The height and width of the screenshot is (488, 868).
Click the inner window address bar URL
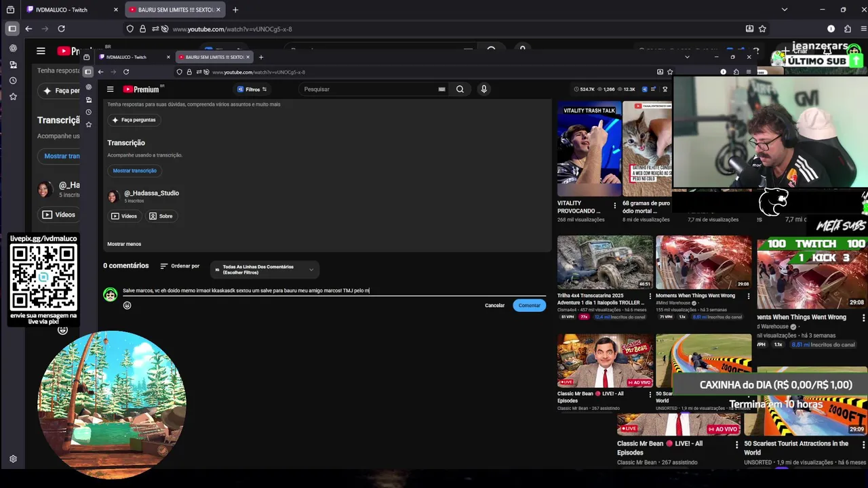258,72
